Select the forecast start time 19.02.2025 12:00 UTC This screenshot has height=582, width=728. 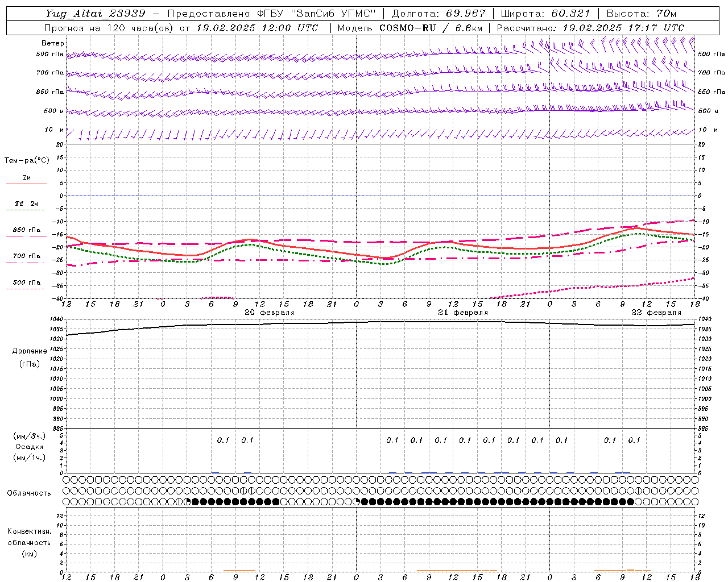tap(257, 28)
